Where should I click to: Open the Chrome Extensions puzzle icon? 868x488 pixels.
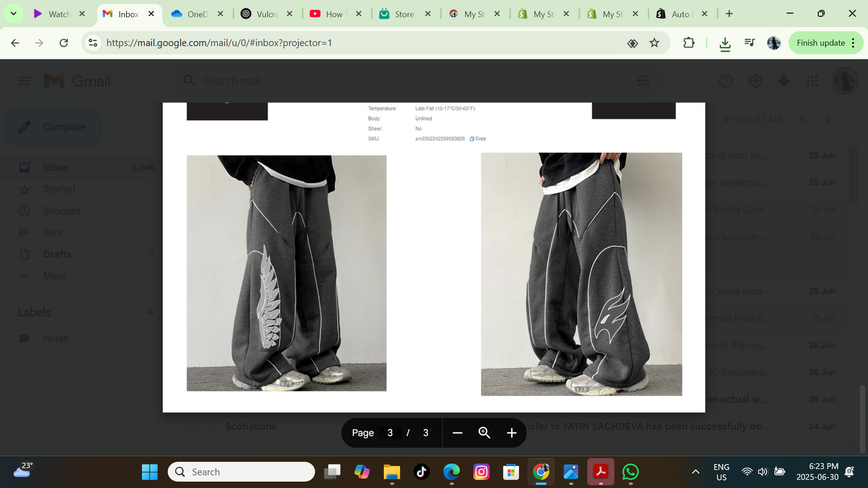pyautogui.click(x=688, y=43)
